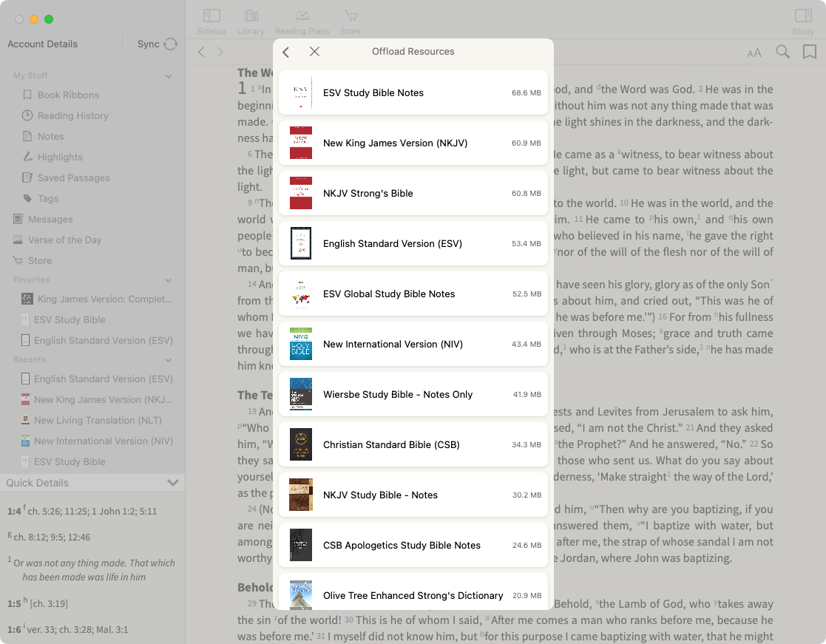
Task: Open Reading Plans from the toolbar
Action: click(x=302, y=21)
